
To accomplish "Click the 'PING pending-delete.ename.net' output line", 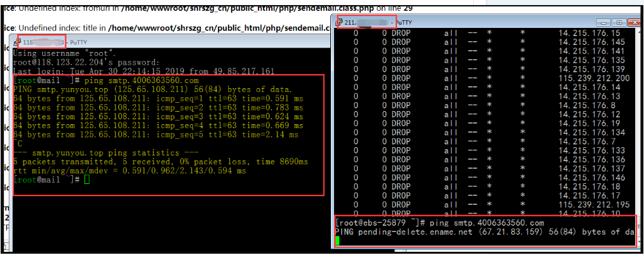I will (483, 232).
